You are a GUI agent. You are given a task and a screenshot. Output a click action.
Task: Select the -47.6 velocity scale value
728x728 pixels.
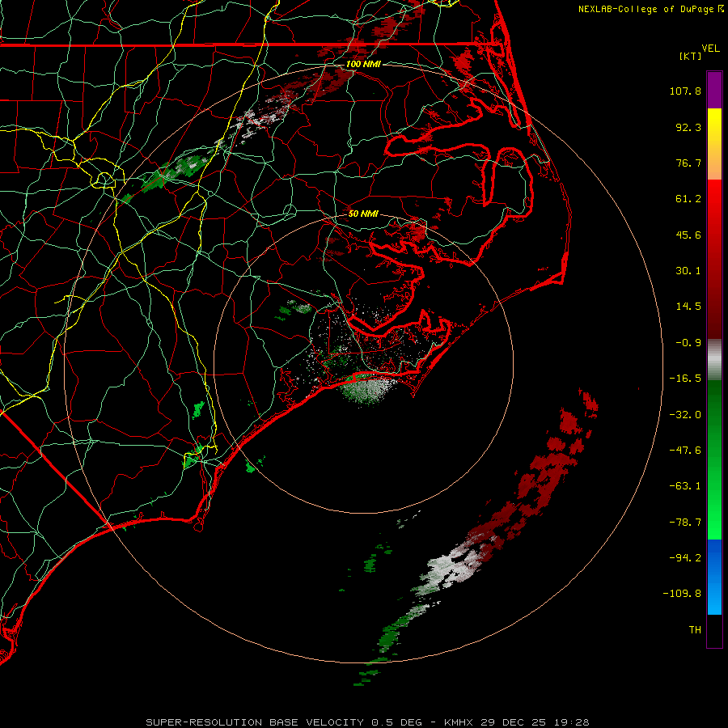[685, 451]
